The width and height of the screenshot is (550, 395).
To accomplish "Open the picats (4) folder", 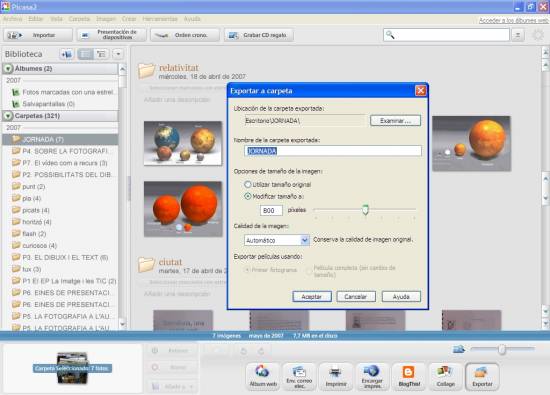I will (x=31, y=210).
